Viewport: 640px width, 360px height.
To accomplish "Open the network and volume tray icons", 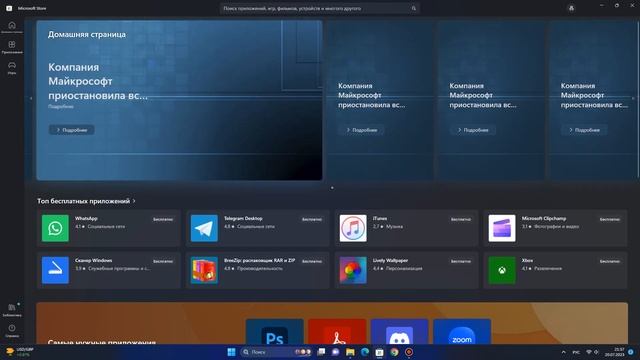I will [593, 352].
